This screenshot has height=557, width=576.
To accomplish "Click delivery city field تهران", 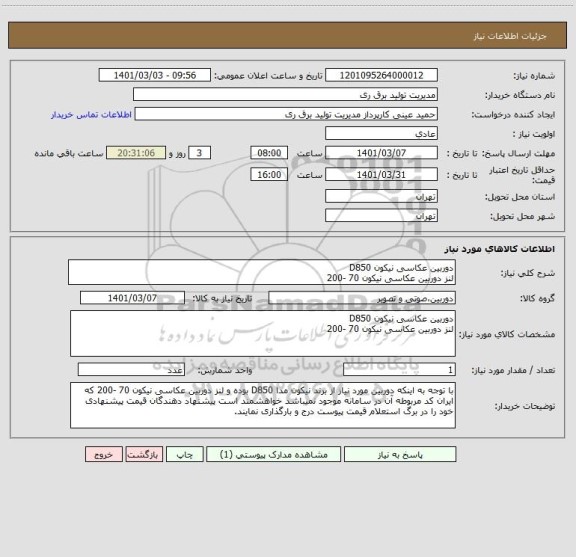I will coord(381,215).
